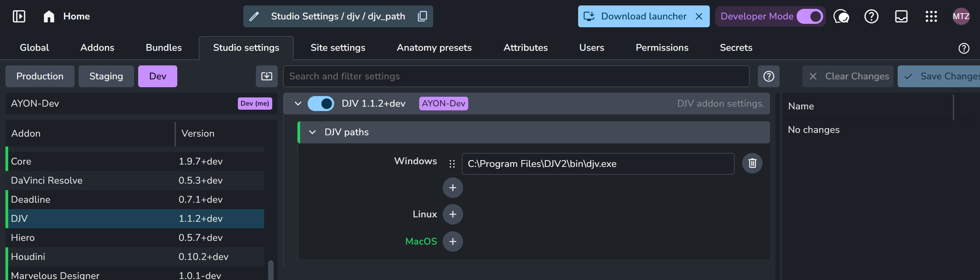Dismiss the Download launcher banner
Image resolution: width=980 pixels, height=280 pixels.
[699, 16]
